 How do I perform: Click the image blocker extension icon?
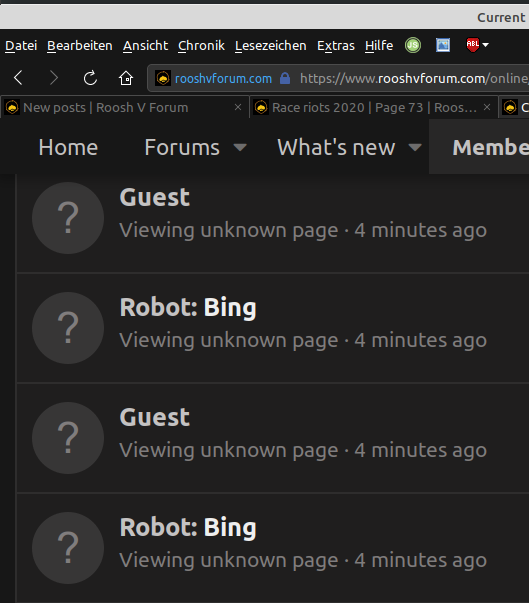pyautogui.click(x=443, y=45)
